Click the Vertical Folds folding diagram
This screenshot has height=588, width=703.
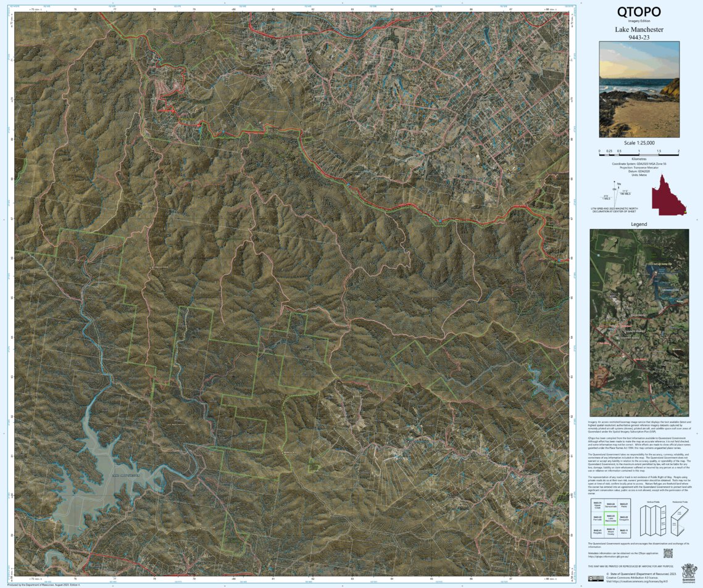[x=652, y=521]
